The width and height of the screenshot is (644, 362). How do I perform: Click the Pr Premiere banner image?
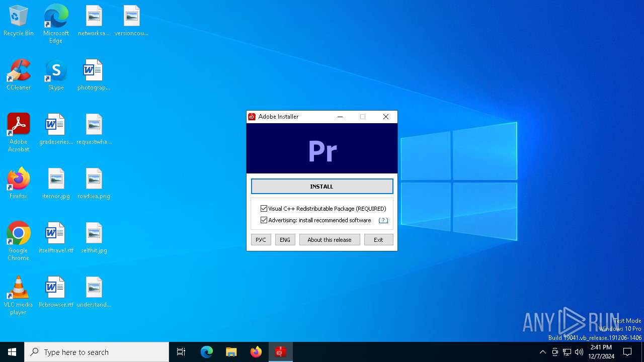point(322,149)
